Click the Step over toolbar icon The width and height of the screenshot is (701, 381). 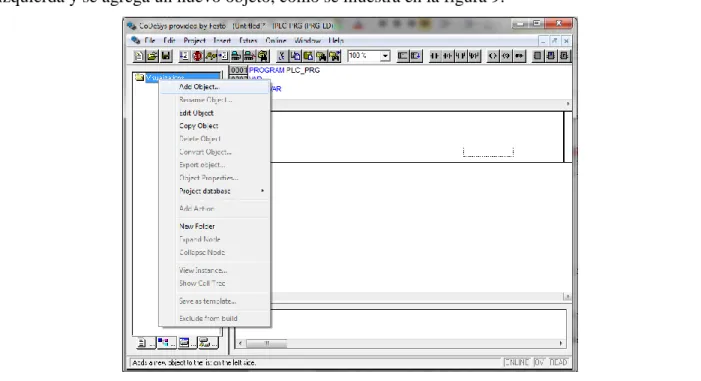pos(210,56)
